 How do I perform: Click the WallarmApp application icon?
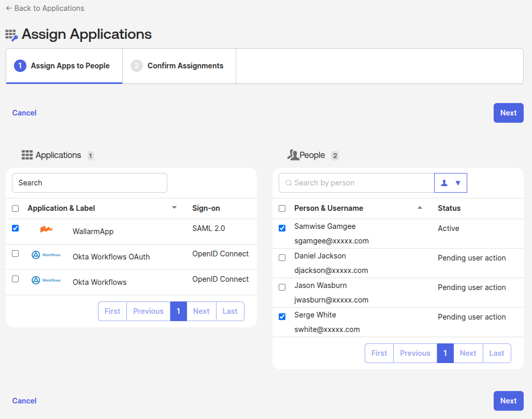(46, 228)
